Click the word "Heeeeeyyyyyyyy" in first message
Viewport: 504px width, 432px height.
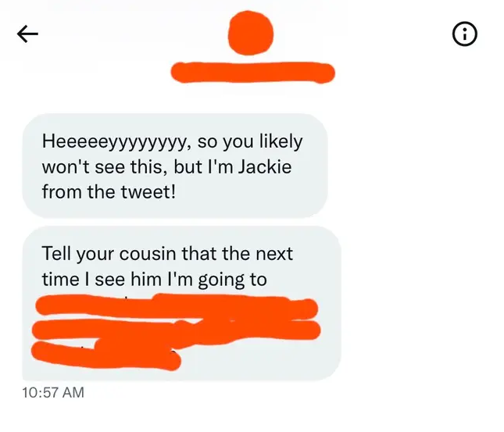(x=115, y=142)
